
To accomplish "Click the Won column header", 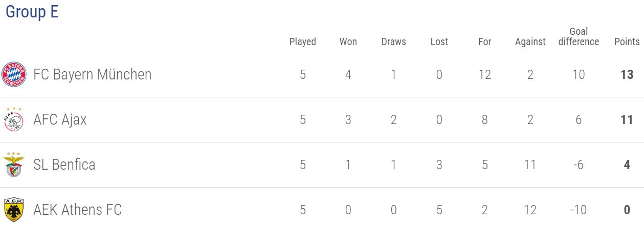I will 348,42.
